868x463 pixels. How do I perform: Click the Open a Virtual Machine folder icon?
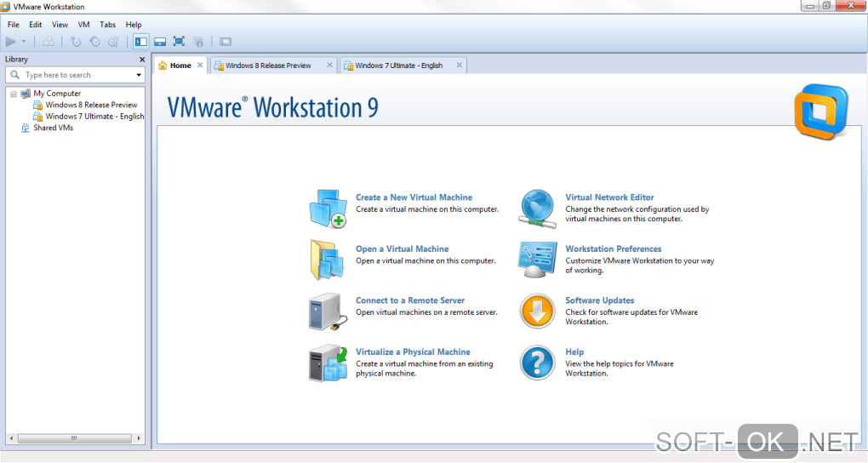(x=328, y=260)
